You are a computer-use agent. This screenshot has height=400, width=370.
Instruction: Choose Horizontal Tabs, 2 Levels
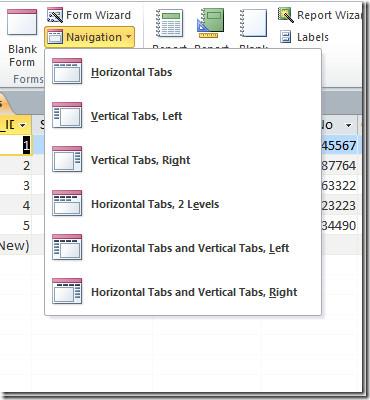pyautogui.click(x=183, y=204)
